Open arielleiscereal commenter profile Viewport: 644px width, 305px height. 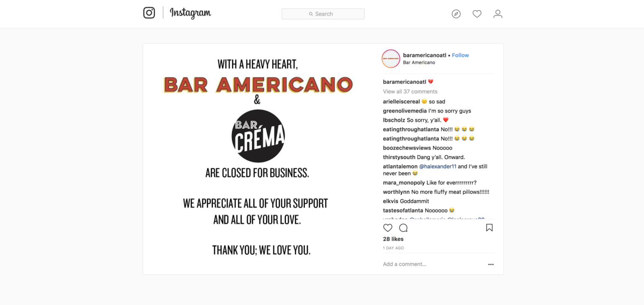pyautogui.click(x=401, y=101)
